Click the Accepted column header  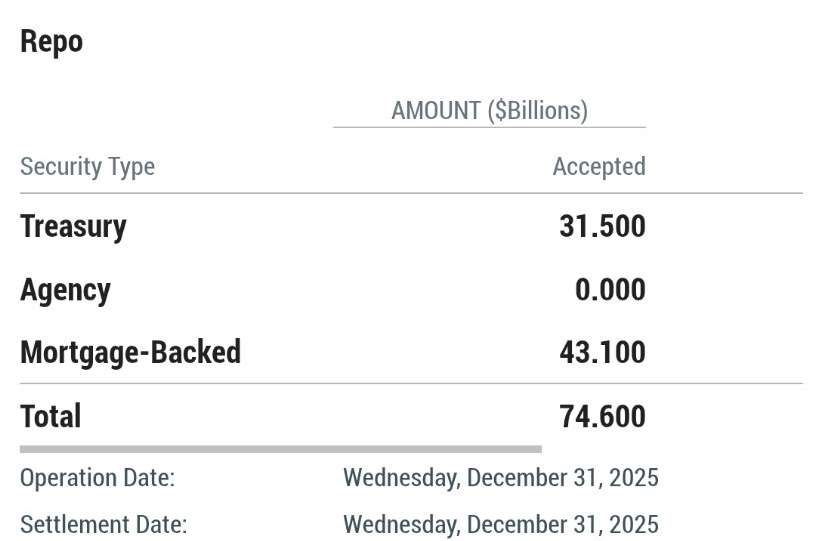[598, 166]
